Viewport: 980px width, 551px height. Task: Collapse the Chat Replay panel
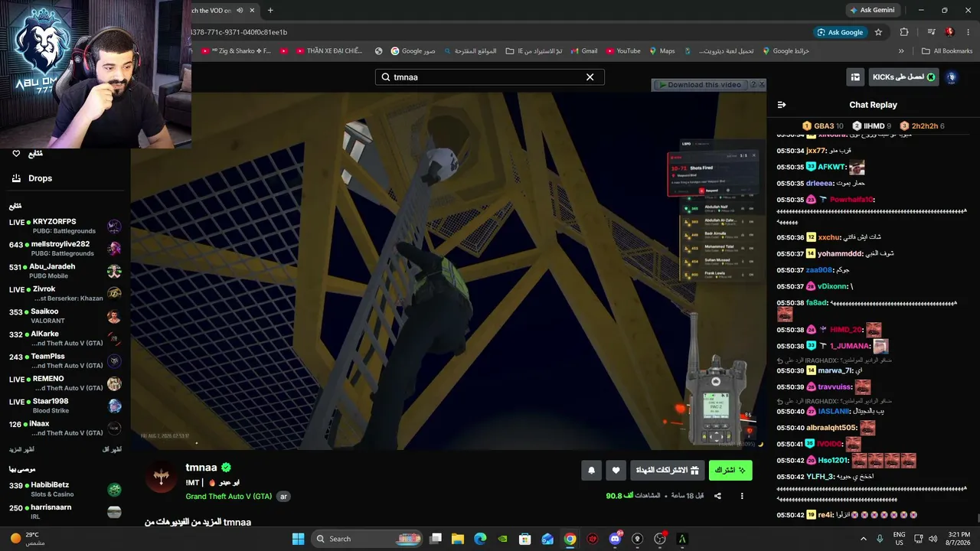(782, 105)
